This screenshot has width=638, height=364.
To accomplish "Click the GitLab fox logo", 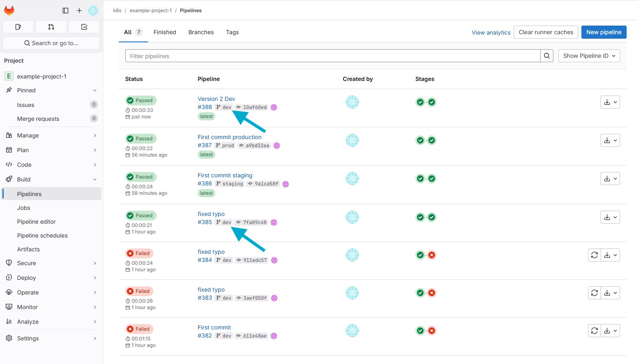I will tap(9, 11).
